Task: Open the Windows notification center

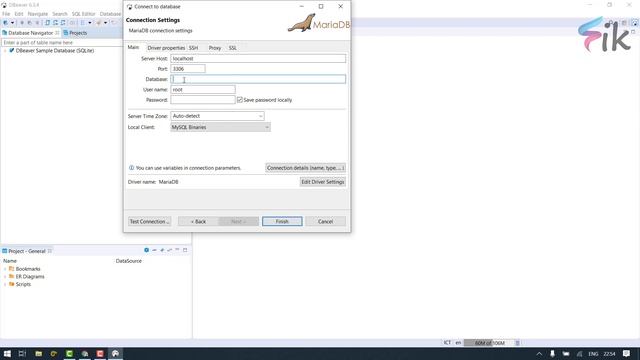Action: click(x=627, y=353)
